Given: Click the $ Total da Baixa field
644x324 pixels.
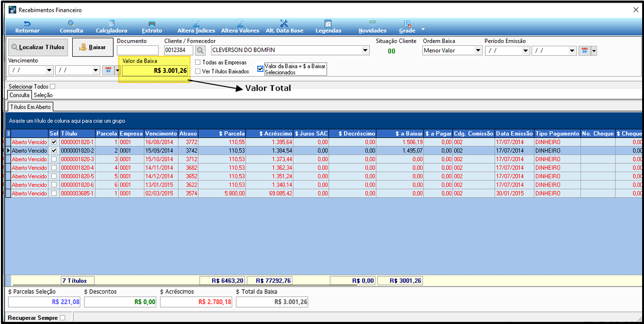Looking at the screenshot, I should coord(272,302).
